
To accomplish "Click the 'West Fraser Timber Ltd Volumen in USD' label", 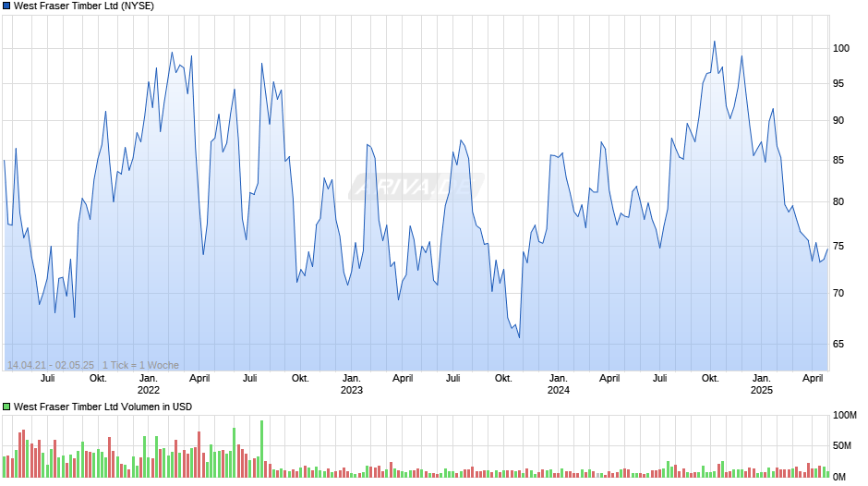I will [x=103, y=407].
